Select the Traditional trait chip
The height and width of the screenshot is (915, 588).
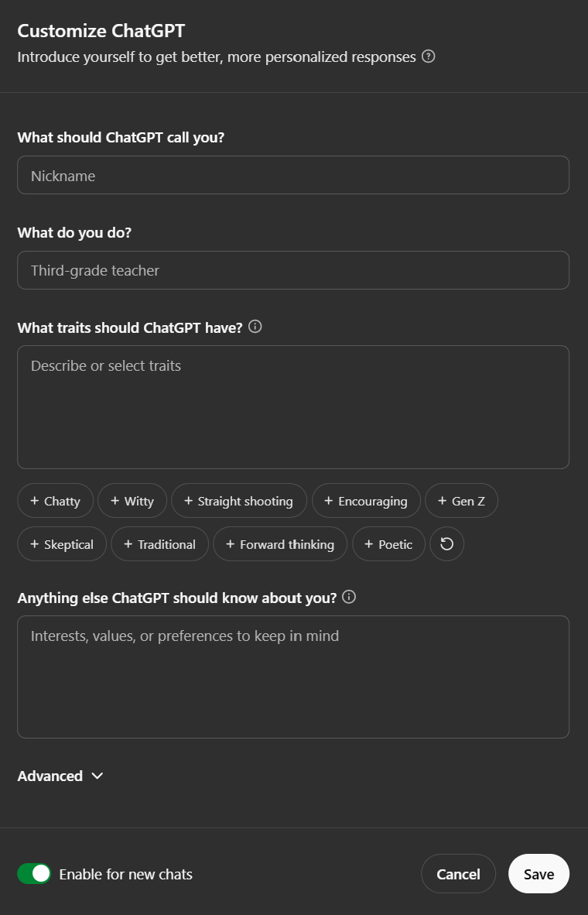(x=159, y=544)
